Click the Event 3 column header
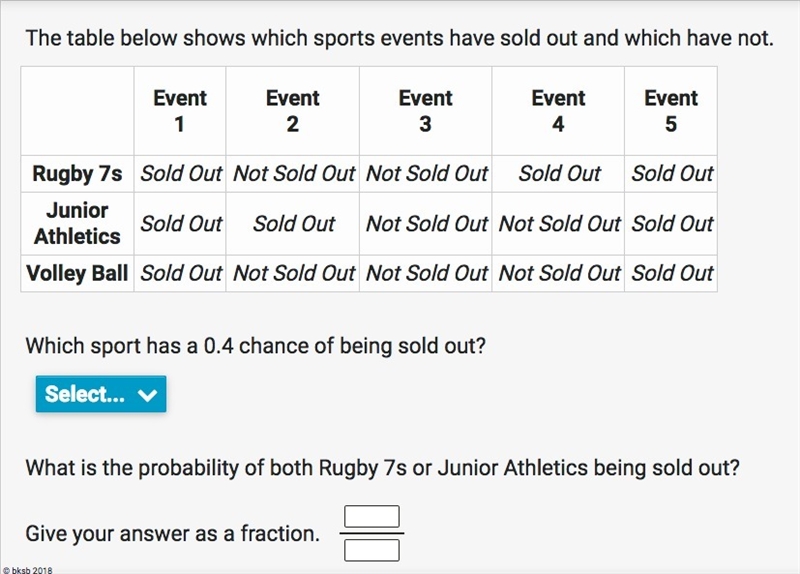Viewport: 800px width, 574px height. point(426,111)
